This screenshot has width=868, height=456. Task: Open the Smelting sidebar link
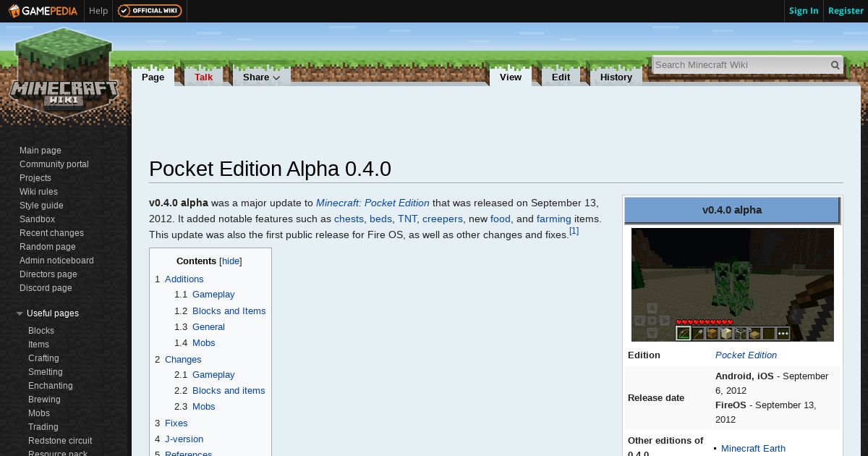46,372
